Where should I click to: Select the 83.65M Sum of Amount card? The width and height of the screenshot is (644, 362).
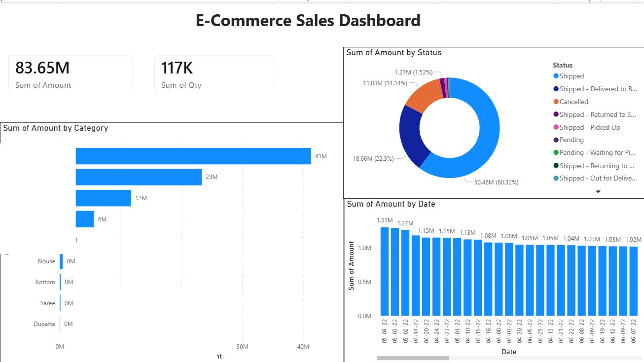[x=71, y=72]
